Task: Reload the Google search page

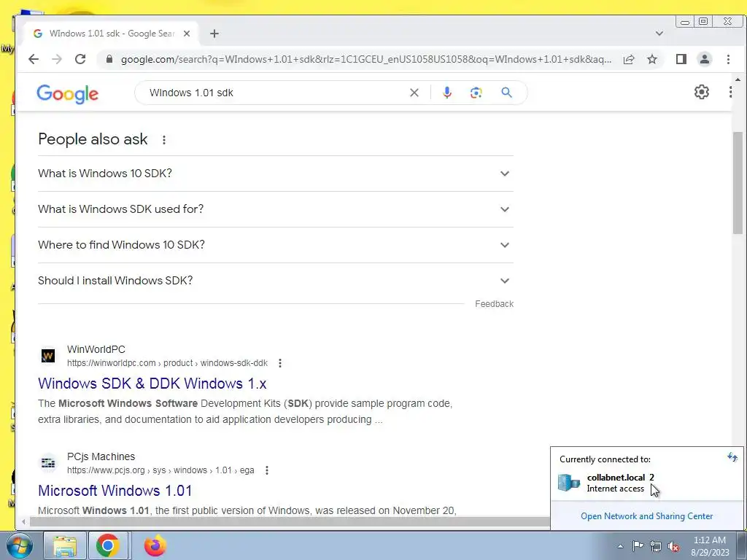Action: [x=80, y=59]
